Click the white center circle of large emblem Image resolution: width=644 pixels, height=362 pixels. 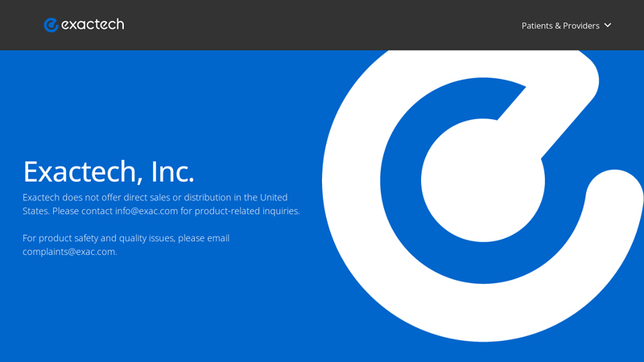click(482, 180)
